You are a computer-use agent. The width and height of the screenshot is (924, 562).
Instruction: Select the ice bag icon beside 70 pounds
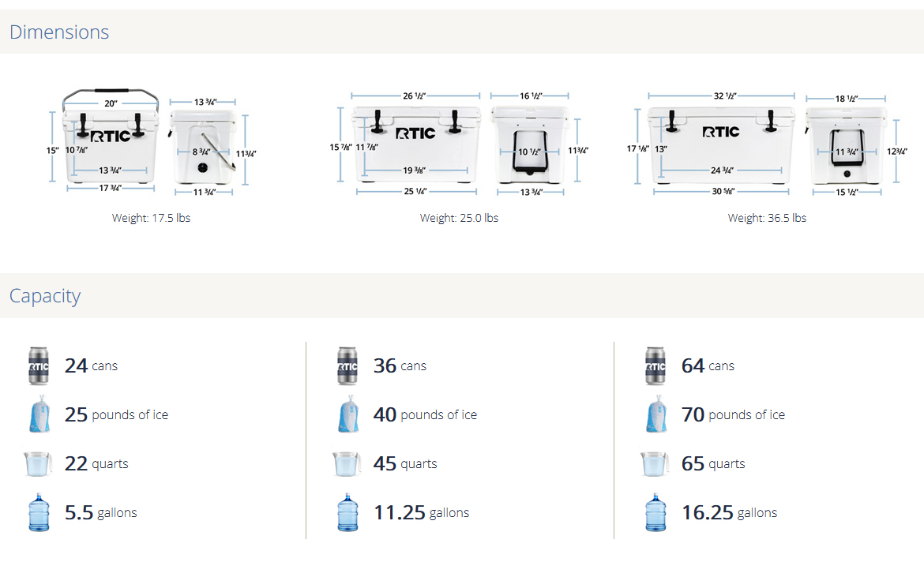[655, 414]
